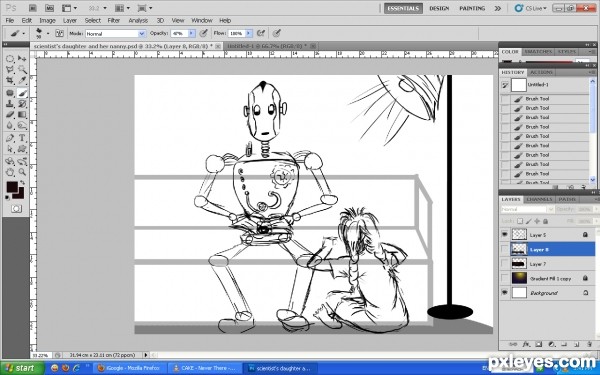Swap foreground and background colors
The height and width of the screenshot is (375, 600).
point(23,183)
